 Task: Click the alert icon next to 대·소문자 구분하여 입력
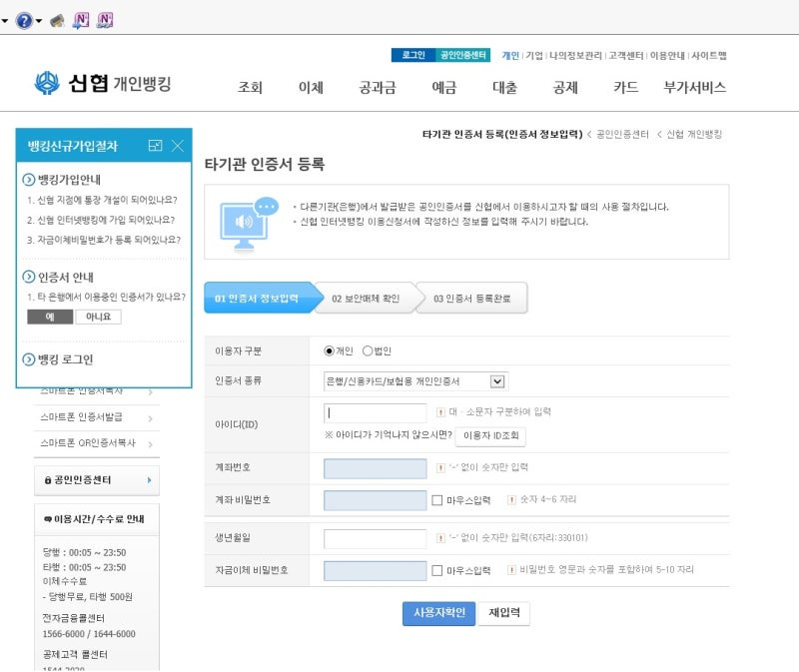[440, 411]
